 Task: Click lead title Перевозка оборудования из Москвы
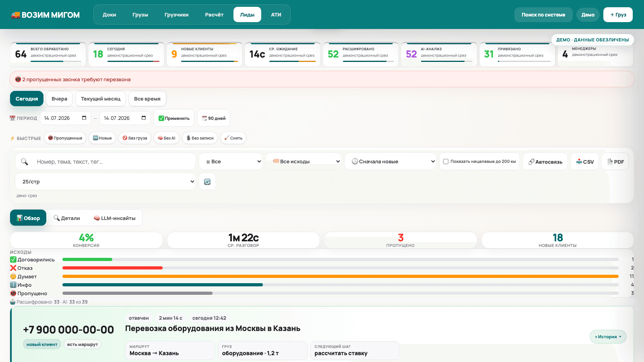[x=213, y=328]
